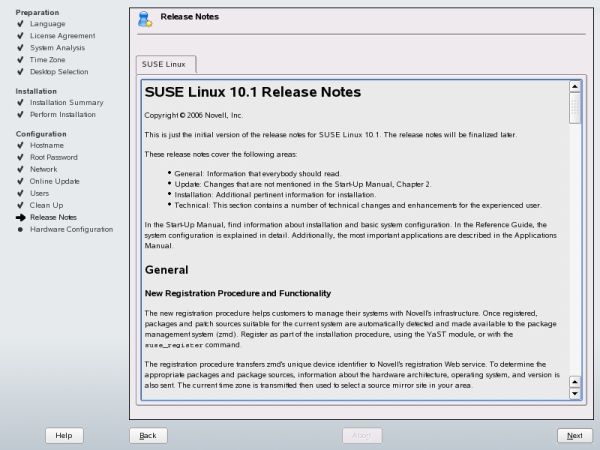The width and height of the screenshot is (600, 450).
Task: Click the Perform Installation step label
Action: click(x=63, y=114)
